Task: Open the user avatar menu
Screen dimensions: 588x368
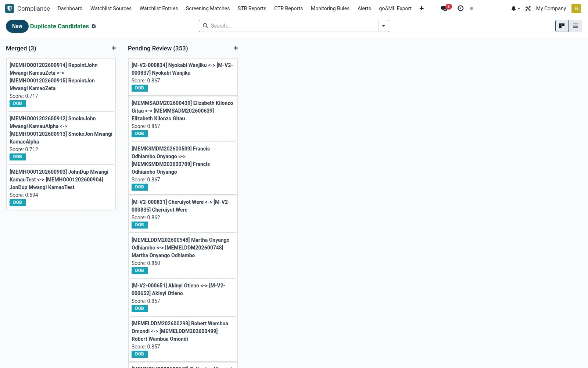Action: [x=576, y=8]
